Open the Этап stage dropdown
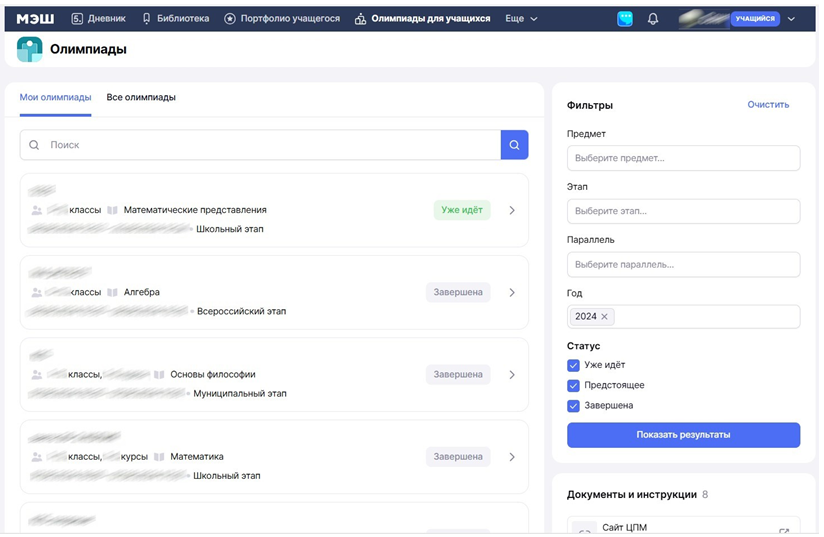Screen dimensions: 824x537 (683, 211)
